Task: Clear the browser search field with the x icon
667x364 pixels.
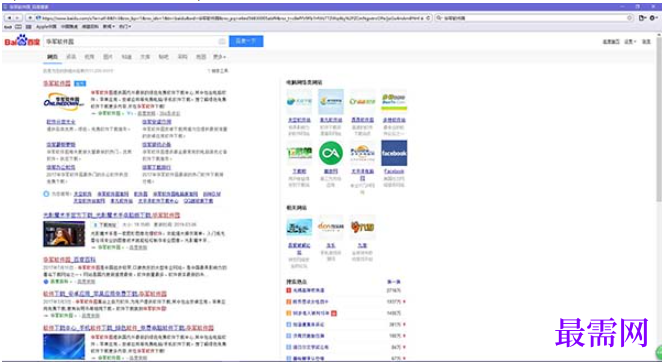Action: tap(630, 18)
